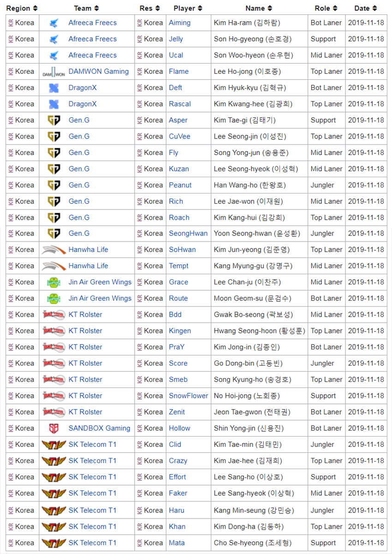The width and height of the screenshot is (392, 554).
Task: Click Hanwha Life logo in Tempt row
Action: 54,266
